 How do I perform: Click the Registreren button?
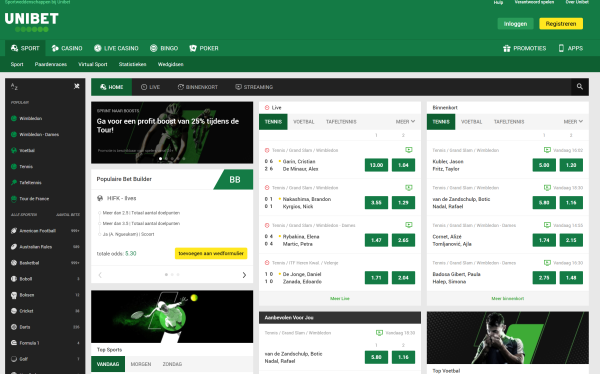(561, 24)
